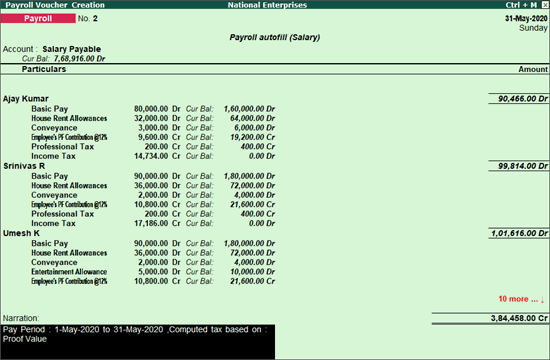Image resolution: width=550 pixels, height=360 pixels.
Task: Click the red Payroll voucher type label
Action: pyautogui.click(x=38, y=18)
